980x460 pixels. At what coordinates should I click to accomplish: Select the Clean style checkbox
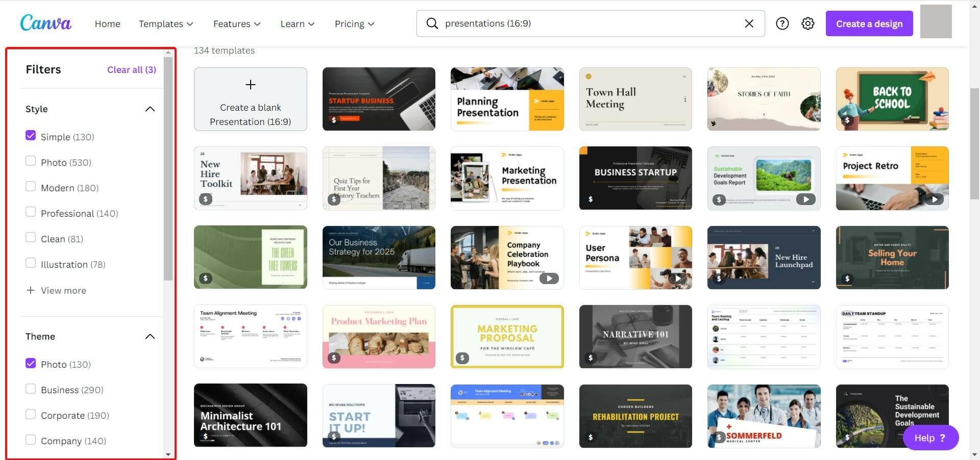(x=31, y=238)
